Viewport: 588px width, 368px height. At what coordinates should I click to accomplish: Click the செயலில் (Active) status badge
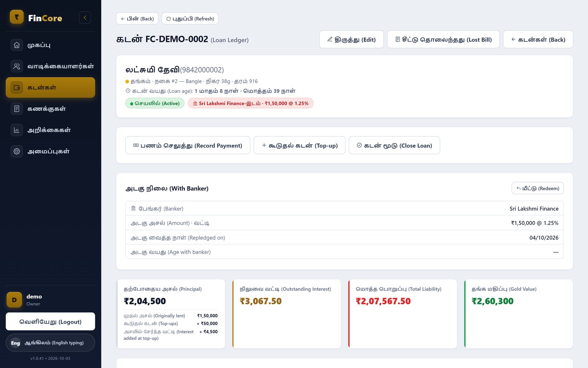click(155, 103)
